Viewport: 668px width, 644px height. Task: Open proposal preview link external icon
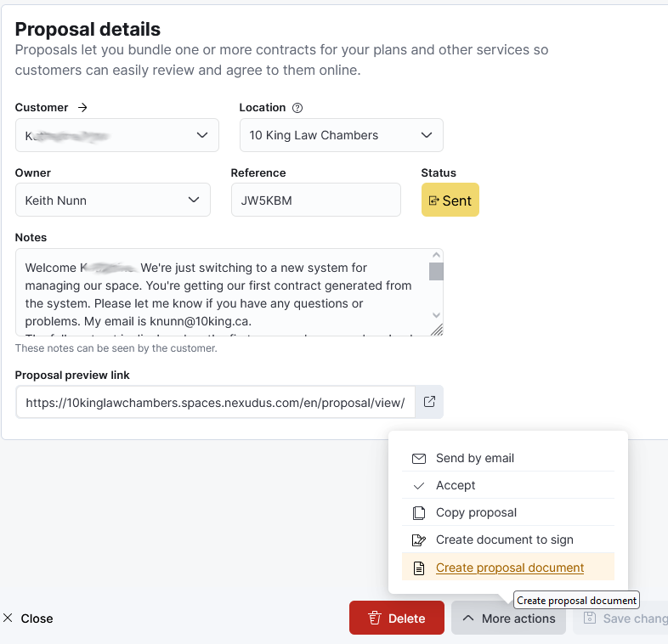(x=429, y=402)
